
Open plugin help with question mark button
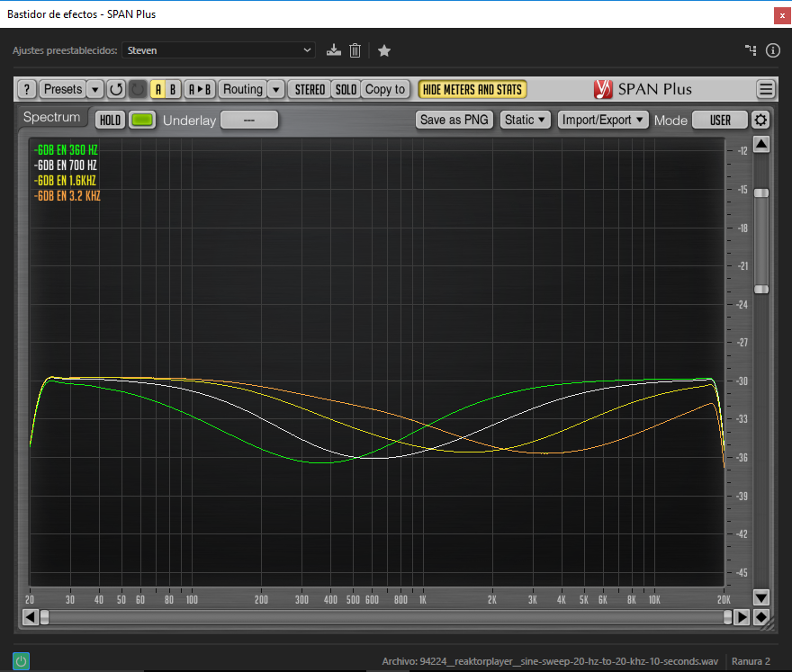point(27,89)
